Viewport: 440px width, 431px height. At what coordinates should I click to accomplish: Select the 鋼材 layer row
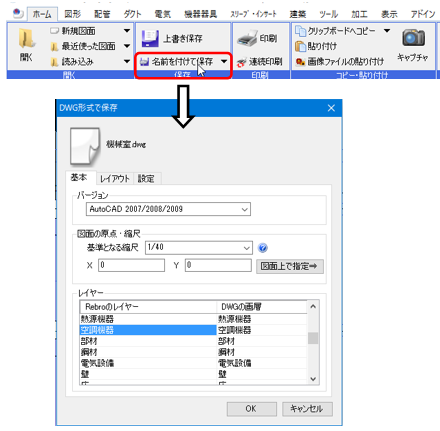(x=193, y=352)
